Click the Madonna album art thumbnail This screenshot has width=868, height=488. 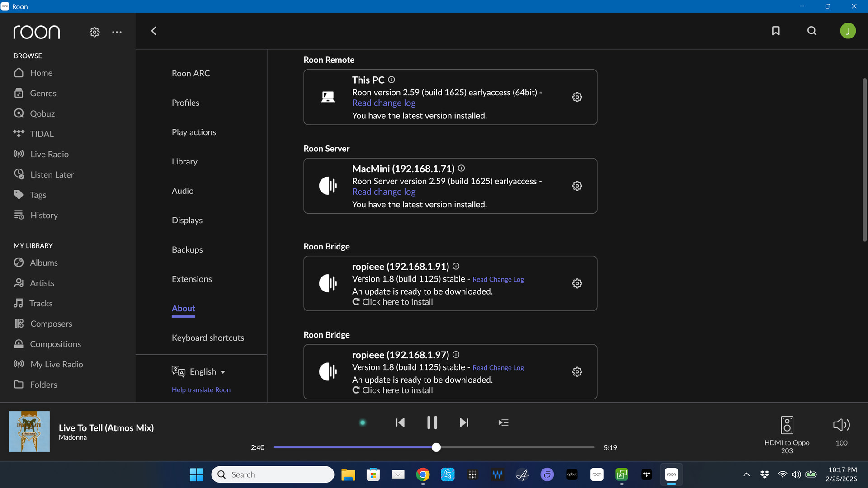coord(29,432)
